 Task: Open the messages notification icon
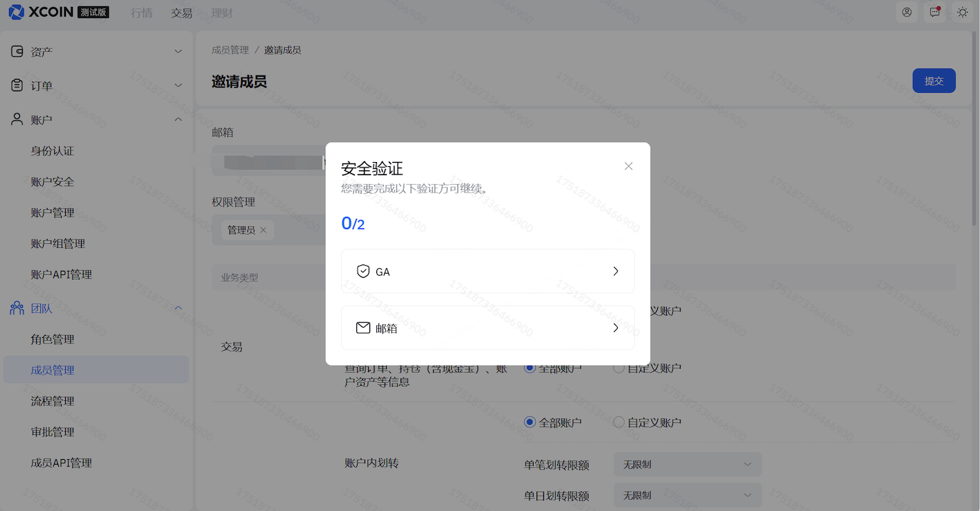pos(934,12)
